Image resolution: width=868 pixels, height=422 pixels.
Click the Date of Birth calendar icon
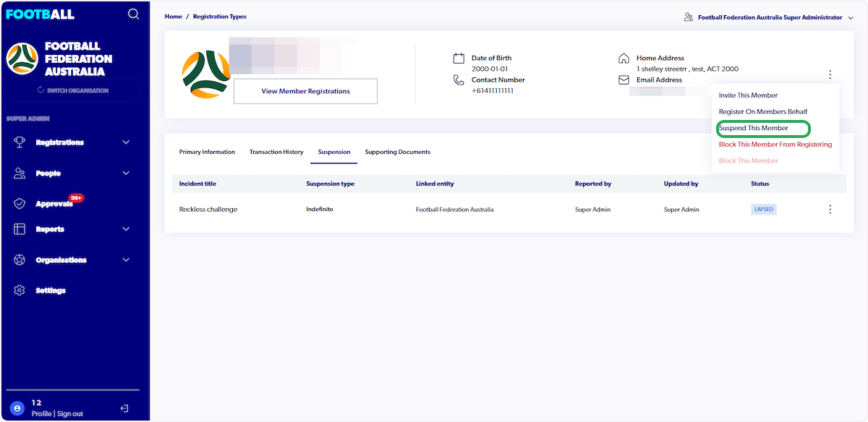(459, 59)
